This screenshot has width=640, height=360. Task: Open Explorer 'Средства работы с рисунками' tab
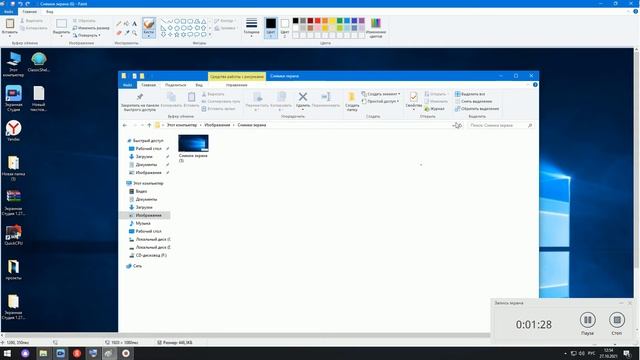pyautogui.click(x=237, y=76)
